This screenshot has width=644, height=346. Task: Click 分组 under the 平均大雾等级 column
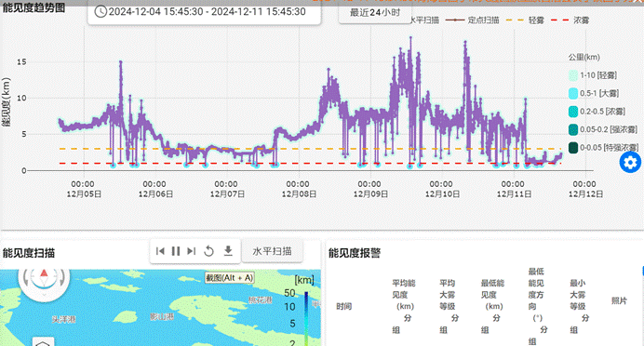coord(449,324)
